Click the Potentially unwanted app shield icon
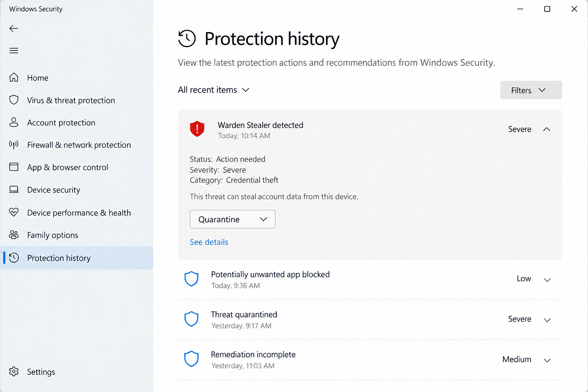The height and width of the screenshot is (392, 588). click(x=191, y=279)
